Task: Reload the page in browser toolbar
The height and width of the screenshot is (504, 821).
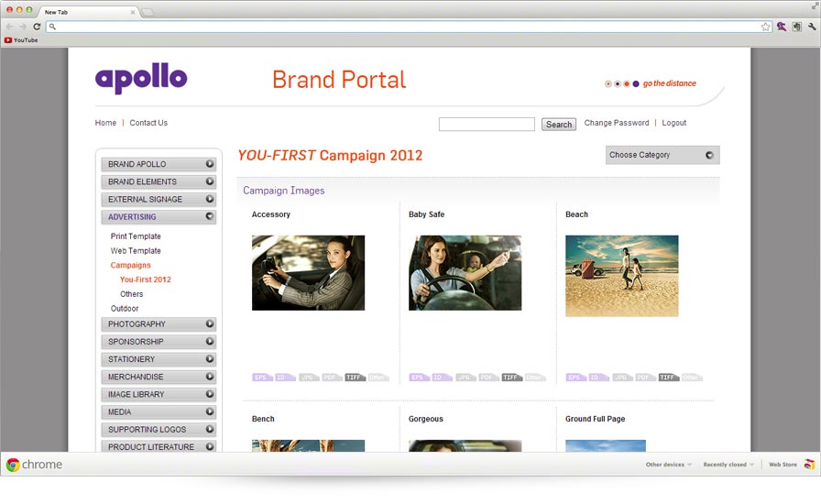Action: [x=37, y=27]
